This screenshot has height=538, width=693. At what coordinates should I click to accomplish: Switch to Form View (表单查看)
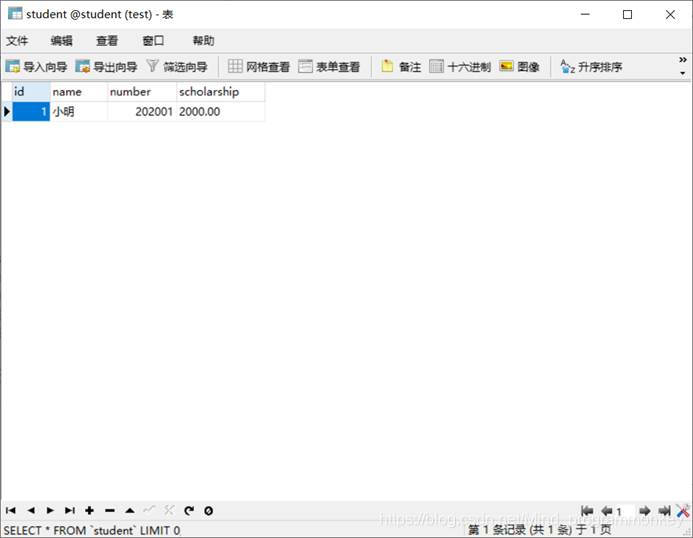pos(329,67)
